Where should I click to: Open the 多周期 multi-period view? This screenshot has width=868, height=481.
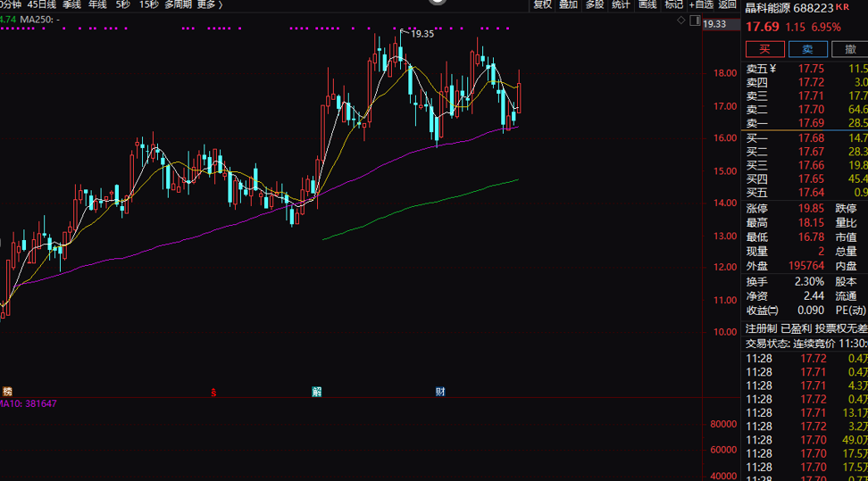click(178, 4)
